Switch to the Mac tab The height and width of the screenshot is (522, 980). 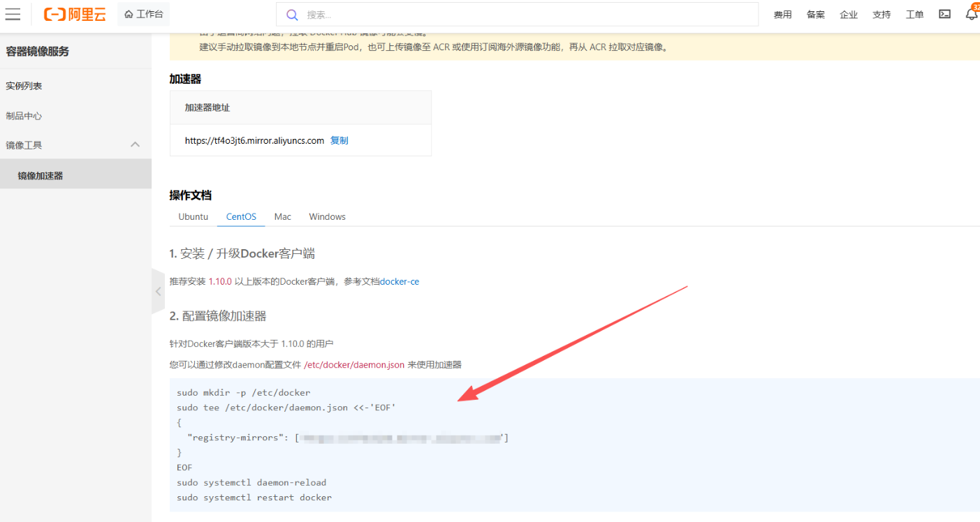coord(283,216)
